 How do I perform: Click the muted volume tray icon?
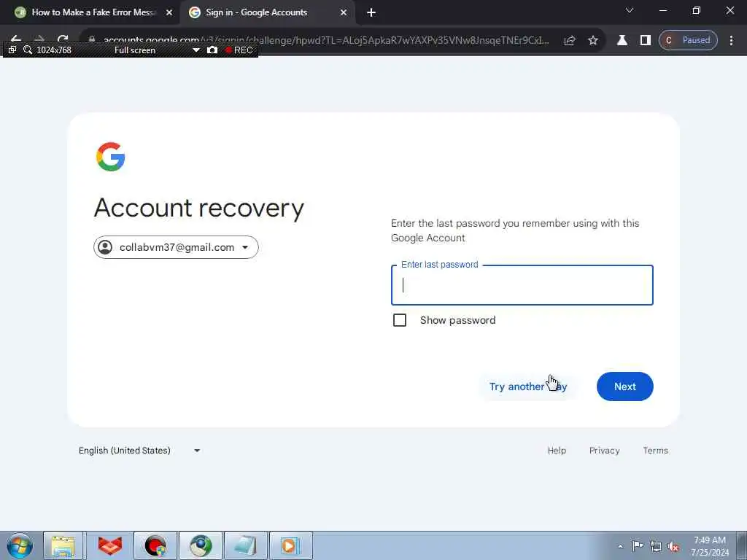[x=673, y=546]
